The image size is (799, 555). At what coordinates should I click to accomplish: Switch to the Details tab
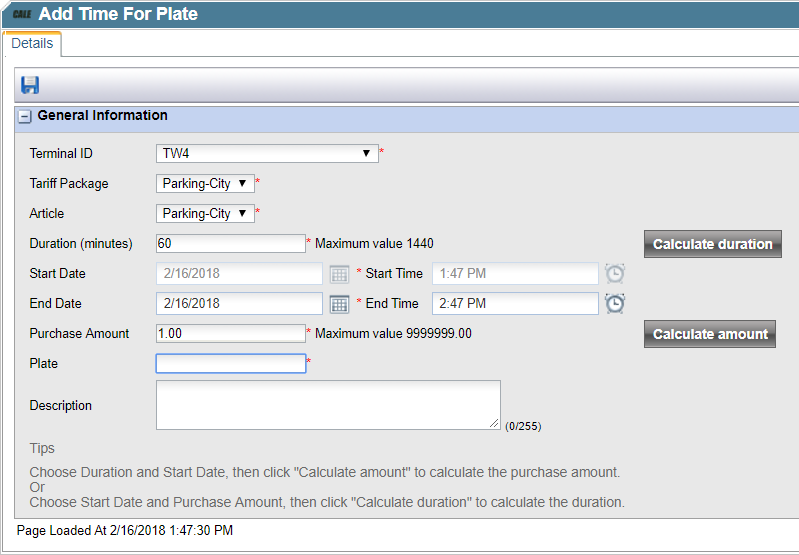tap(32, 43)
